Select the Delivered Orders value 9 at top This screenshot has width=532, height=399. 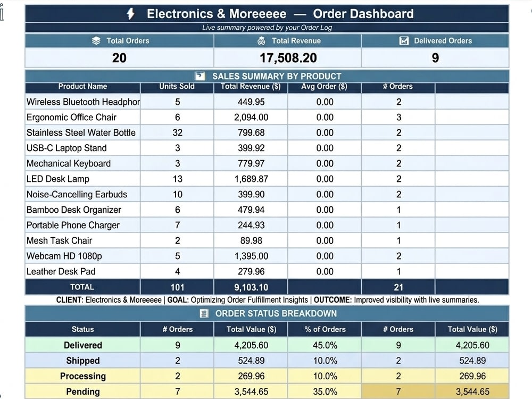point(435,57)
